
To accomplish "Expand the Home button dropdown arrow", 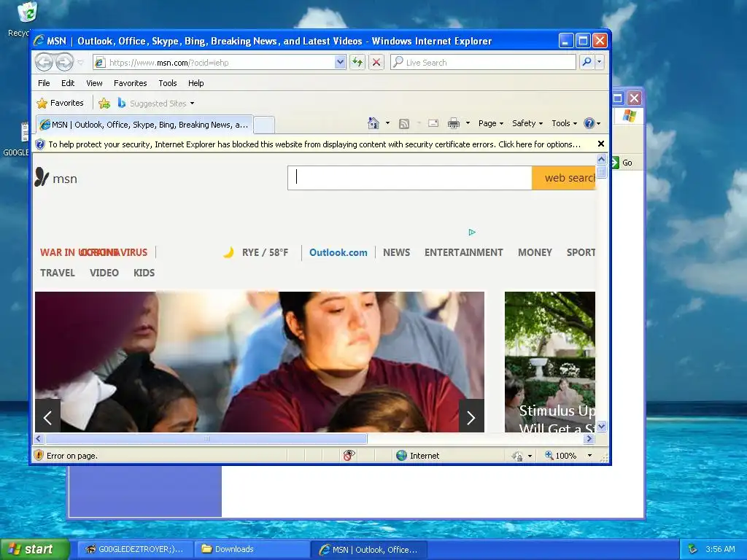I will coord(387,123).
